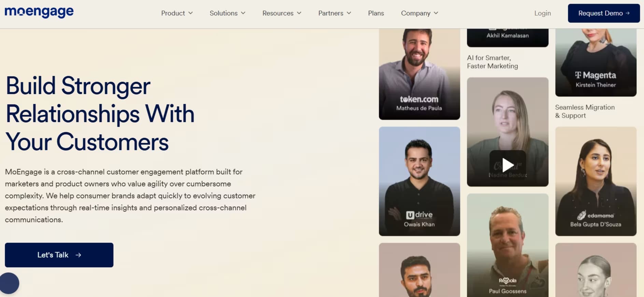Click the 'Build Stronger Relationships' headline
This screenshot has width=644, height=297.
pos(100,113)
